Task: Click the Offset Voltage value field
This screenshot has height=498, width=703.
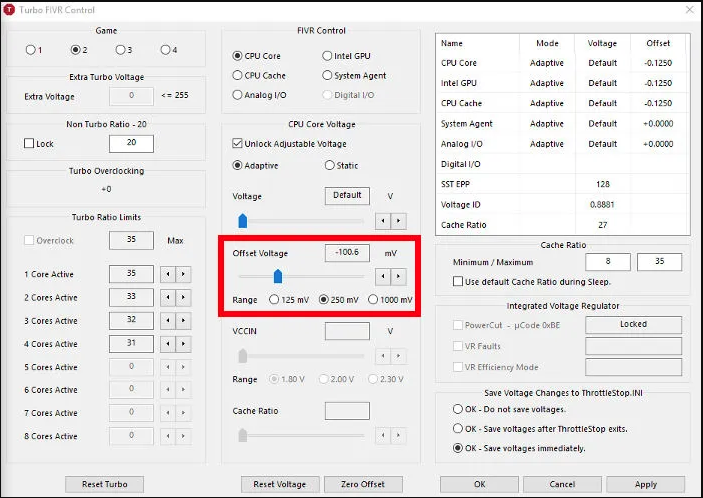Action: (347, 253)
